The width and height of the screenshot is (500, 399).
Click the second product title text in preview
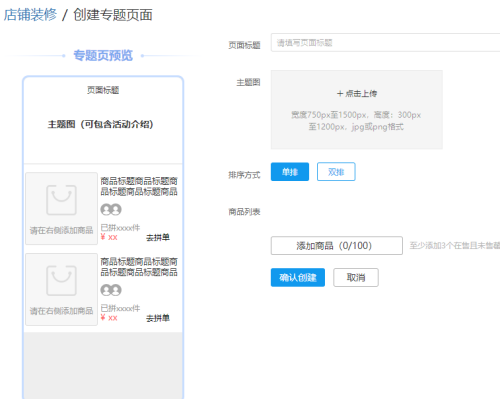tap(139, 267)
